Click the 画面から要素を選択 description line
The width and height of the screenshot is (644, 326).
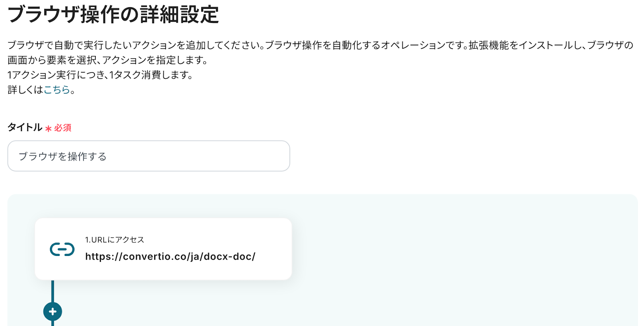tap(108, 60)
